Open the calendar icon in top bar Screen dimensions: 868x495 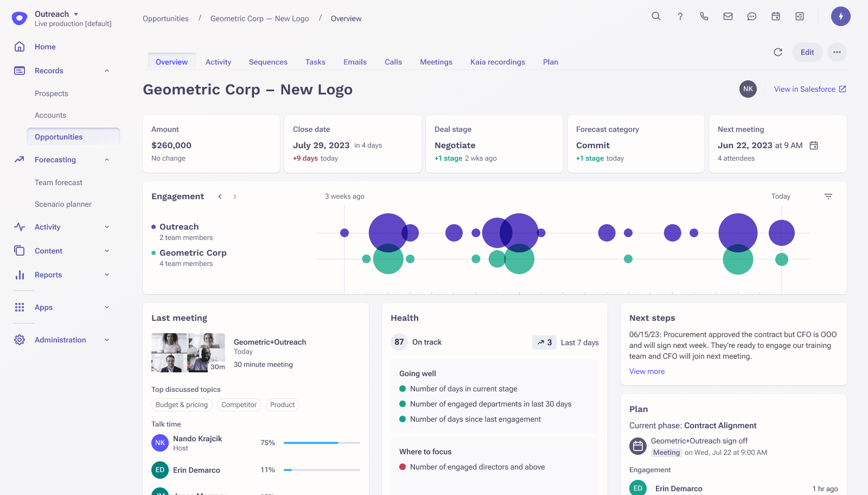[x=776, y=16]
